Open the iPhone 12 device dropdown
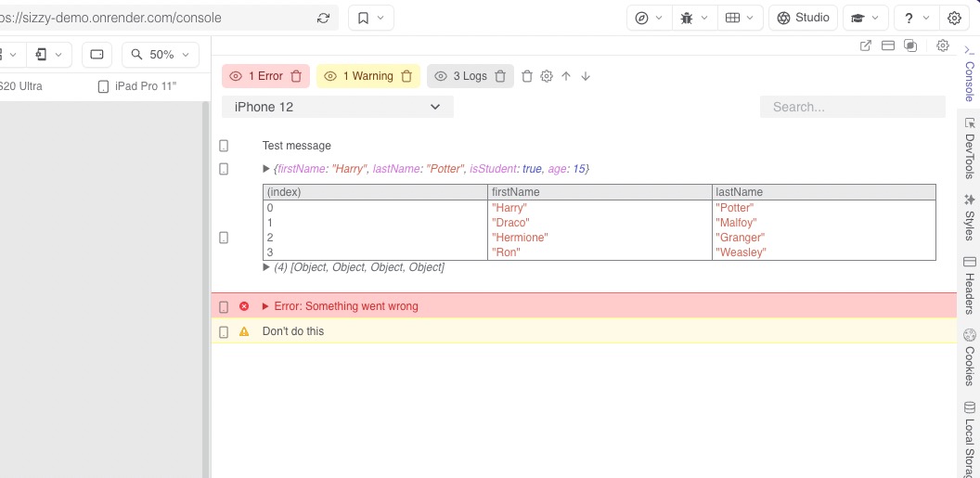This screenshot has width=980, height=478. [x=338, y=107]
